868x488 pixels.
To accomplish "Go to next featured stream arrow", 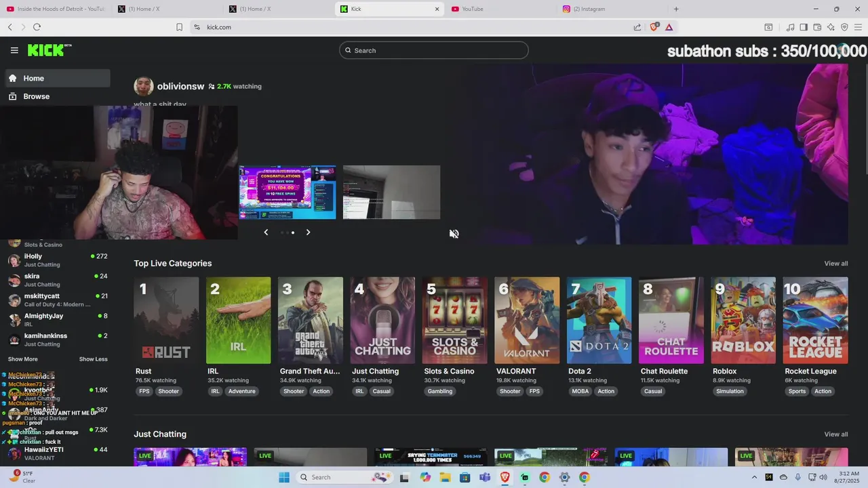I will [x=308, y=232].
